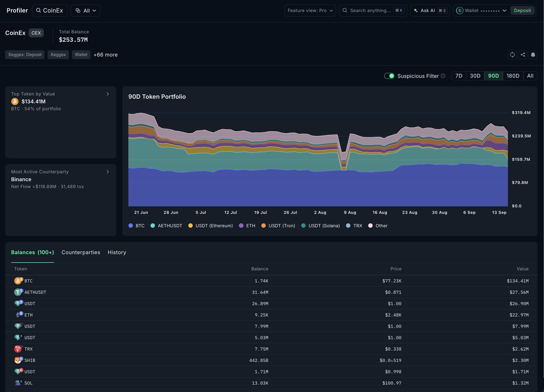
Task: Click the CEX badge beside CoinEx
Action: tap(36, 33)
